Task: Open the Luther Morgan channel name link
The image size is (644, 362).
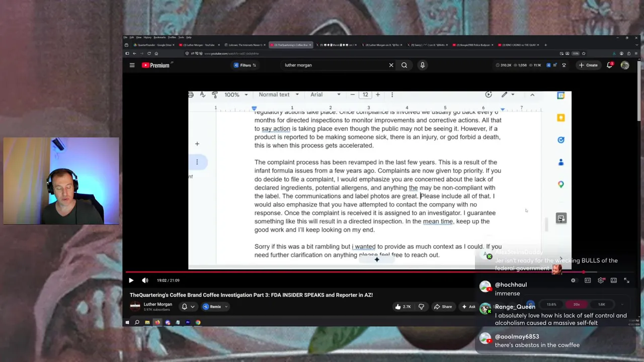Action: (x=157, y=304)
